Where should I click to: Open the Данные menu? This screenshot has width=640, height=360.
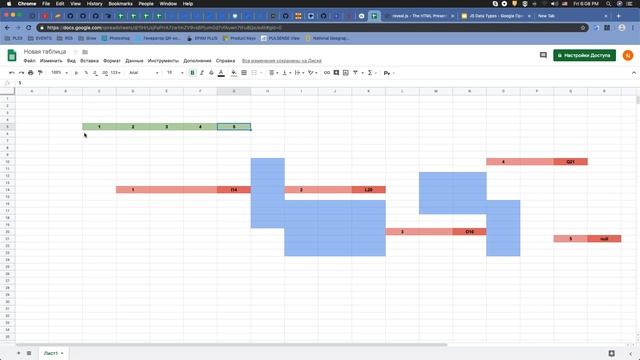click(x=134, y=61)
